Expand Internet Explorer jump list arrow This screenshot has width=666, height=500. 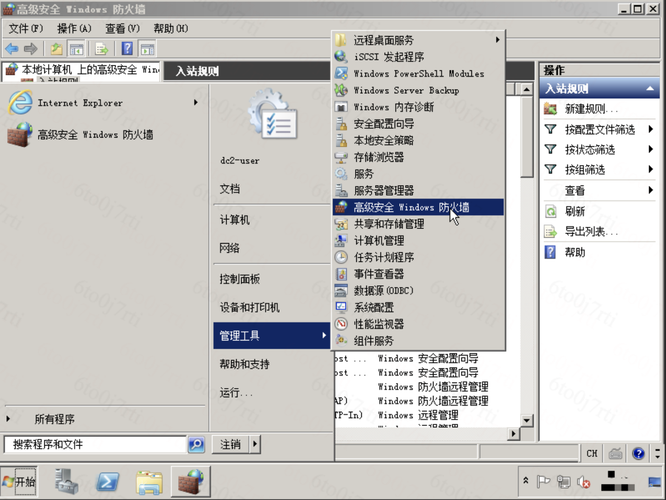[x=196, y=102]
